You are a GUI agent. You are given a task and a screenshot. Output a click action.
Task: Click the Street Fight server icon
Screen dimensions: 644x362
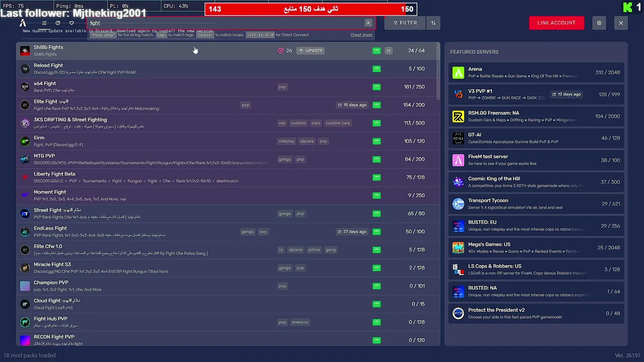[x=25, y=214]
